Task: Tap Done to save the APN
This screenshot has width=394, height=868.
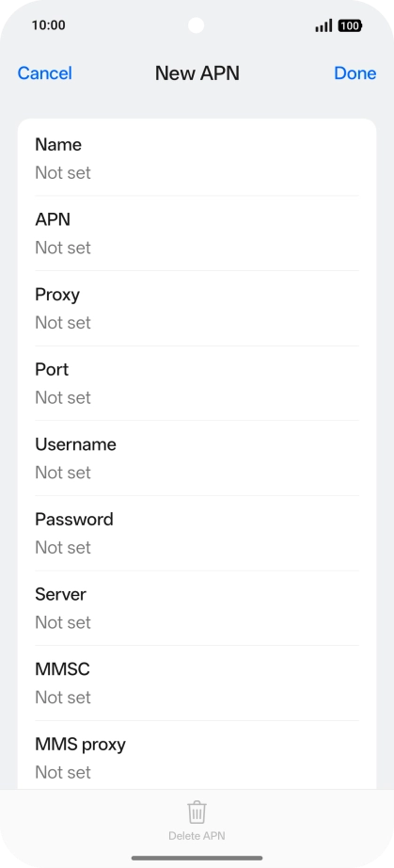Action: [x=355, y=73]
